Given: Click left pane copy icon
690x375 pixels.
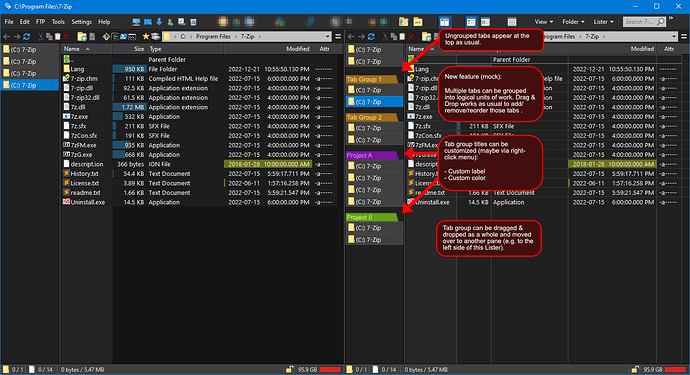Looking at the screenshot, I should coord(49,37).
